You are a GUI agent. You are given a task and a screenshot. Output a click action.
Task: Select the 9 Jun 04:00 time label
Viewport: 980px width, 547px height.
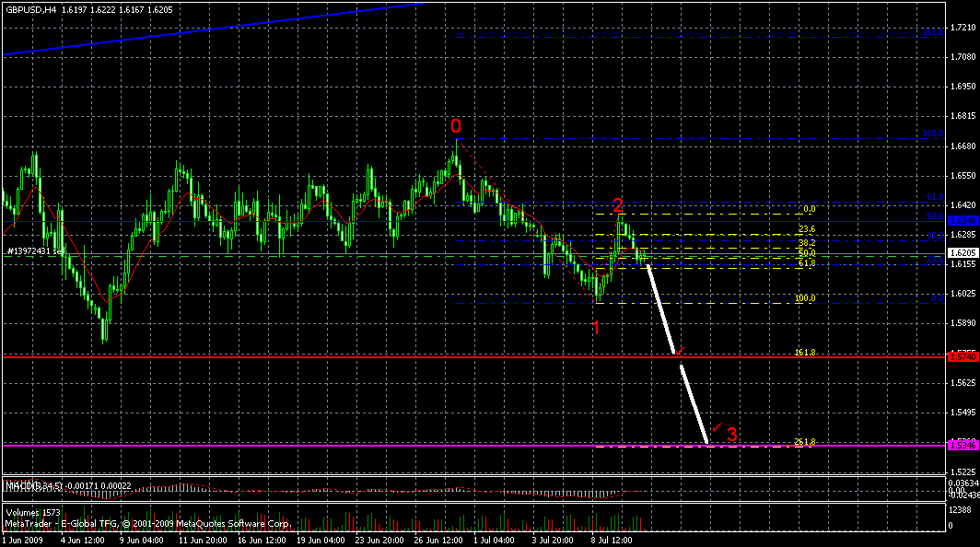point(141,541)
